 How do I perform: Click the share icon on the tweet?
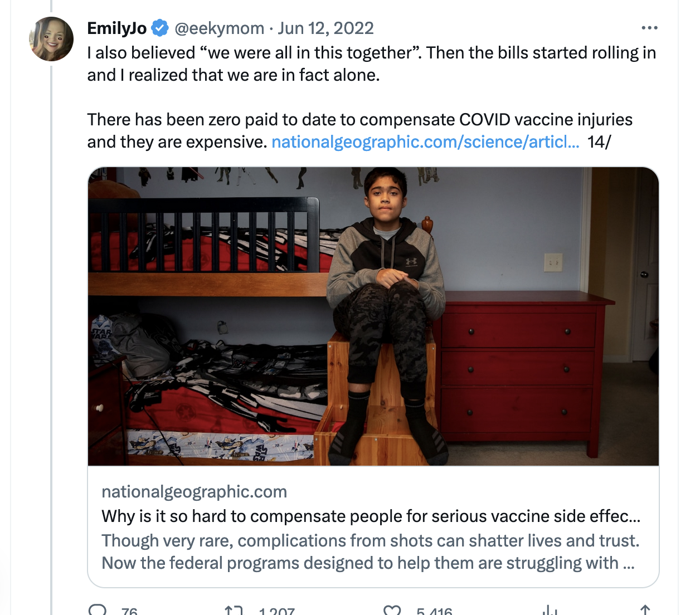(x=645, y=611)
